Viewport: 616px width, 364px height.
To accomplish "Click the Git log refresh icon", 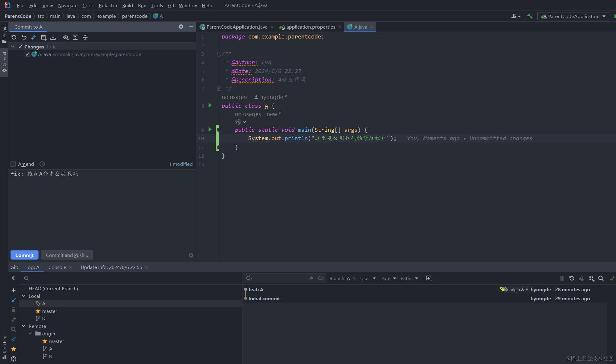I will pyautogui.click(x=571, y=278).
